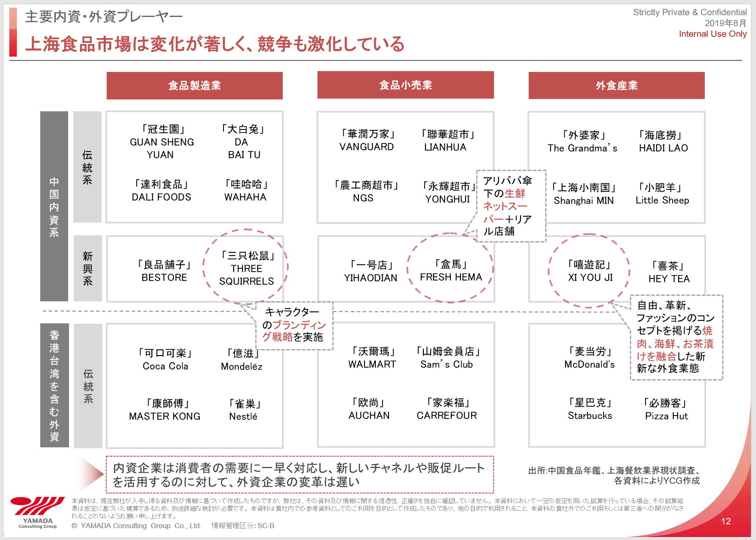Select the アリババ傘下 callout note
The image size is (756, 540).
[x=511, y=206]
